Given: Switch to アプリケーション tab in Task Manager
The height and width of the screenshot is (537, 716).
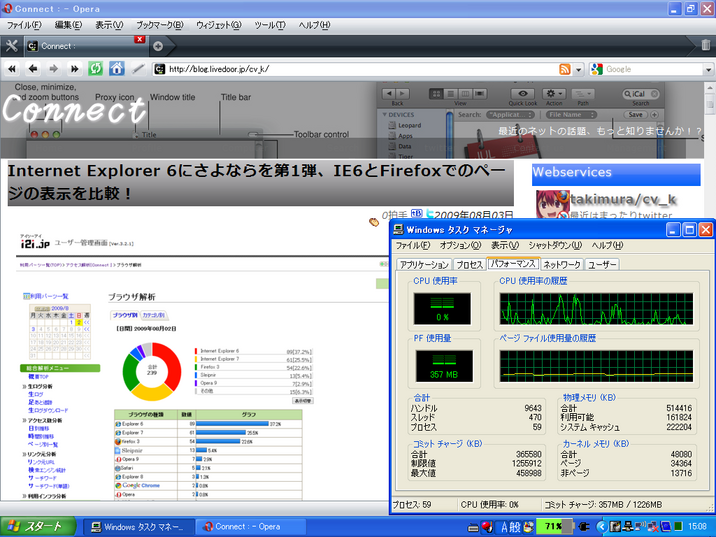Looking at the screenshot, I should pyautogui.click(x=424, y=265).
